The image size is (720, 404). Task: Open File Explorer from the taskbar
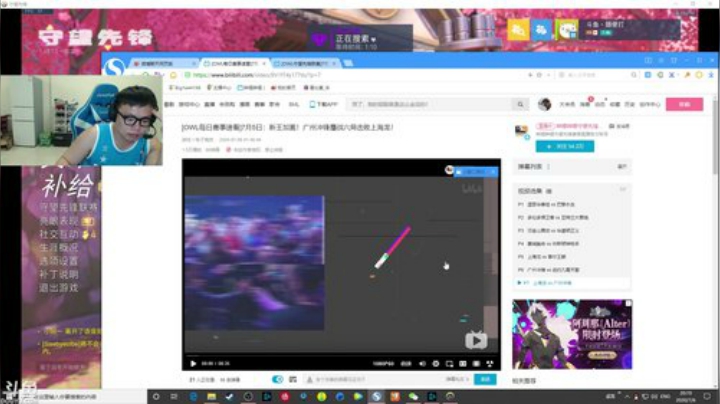tap(211, 396)
